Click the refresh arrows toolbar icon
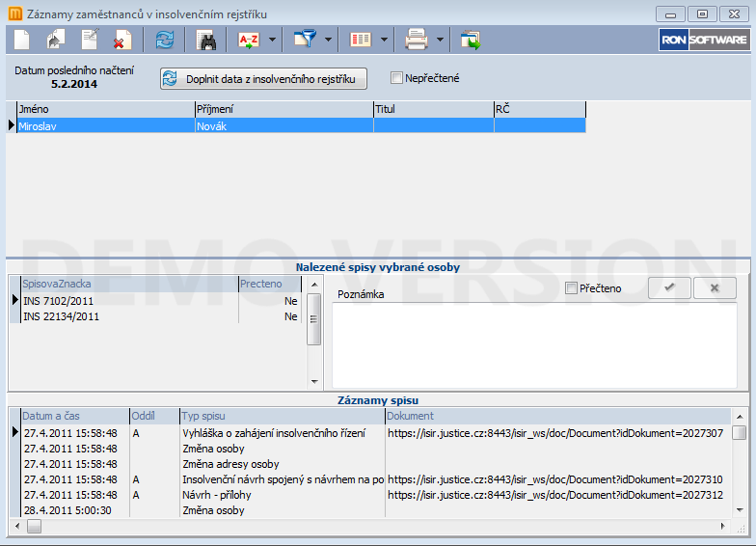Screen dimensions: 756x546 [165, 40]
